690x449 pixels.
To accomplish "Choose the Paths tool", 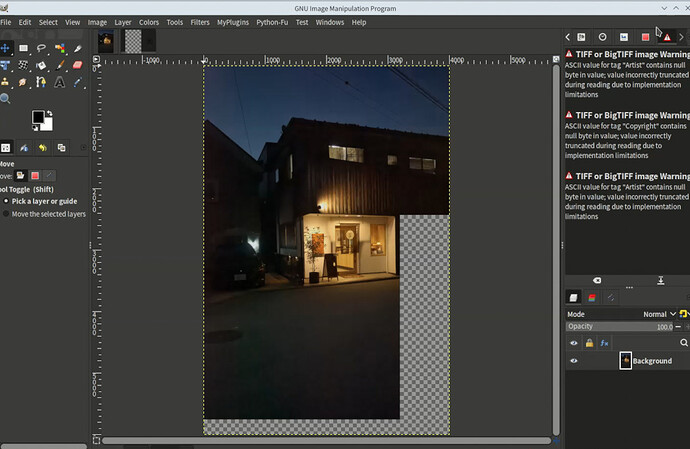I will tap(41, 82).
